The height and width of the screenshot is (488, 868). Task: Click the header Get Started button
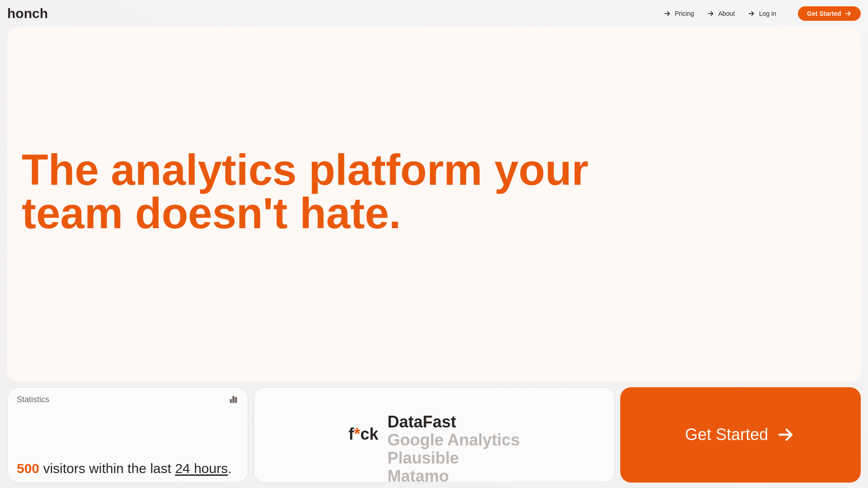[x=829, y=14]
